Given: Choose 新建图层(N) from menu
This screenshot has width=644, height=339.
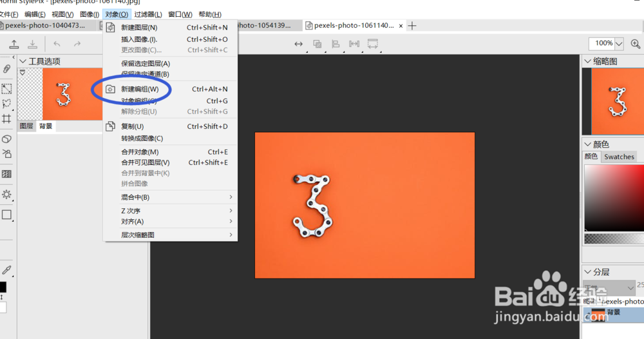Looking at the screenshot, I should 170,28.
